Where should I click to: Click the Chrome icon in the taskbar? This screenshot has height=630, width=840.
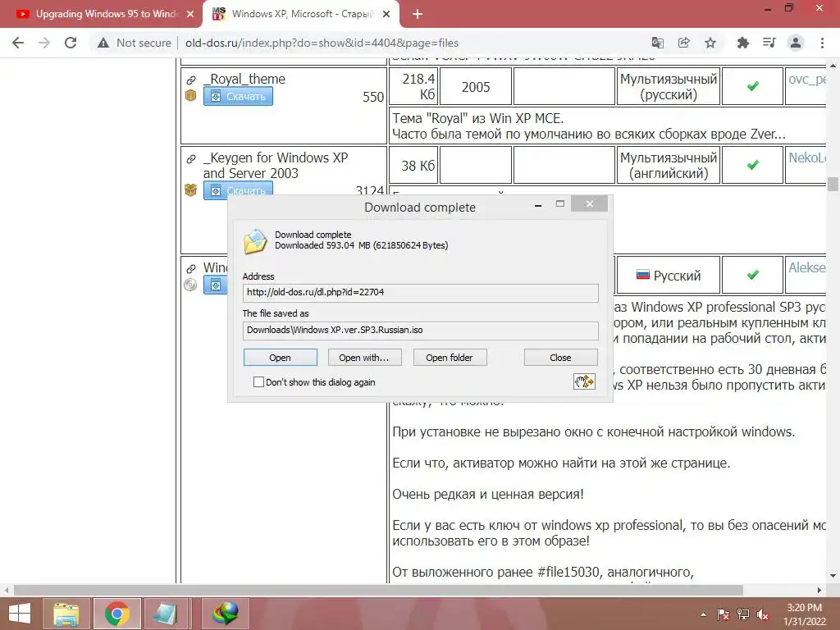click(x=117, y=614)
